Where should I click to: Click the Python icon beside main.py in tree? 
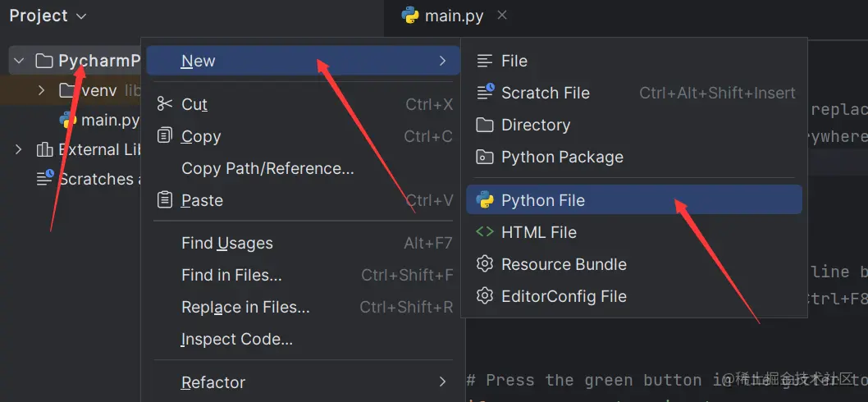point(67,120)
